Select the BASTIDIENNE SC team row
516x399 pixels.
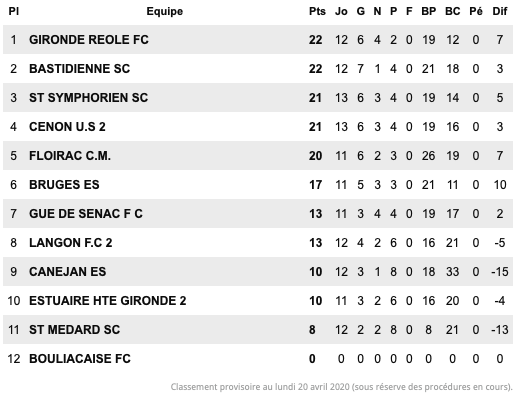click(258, 69)
